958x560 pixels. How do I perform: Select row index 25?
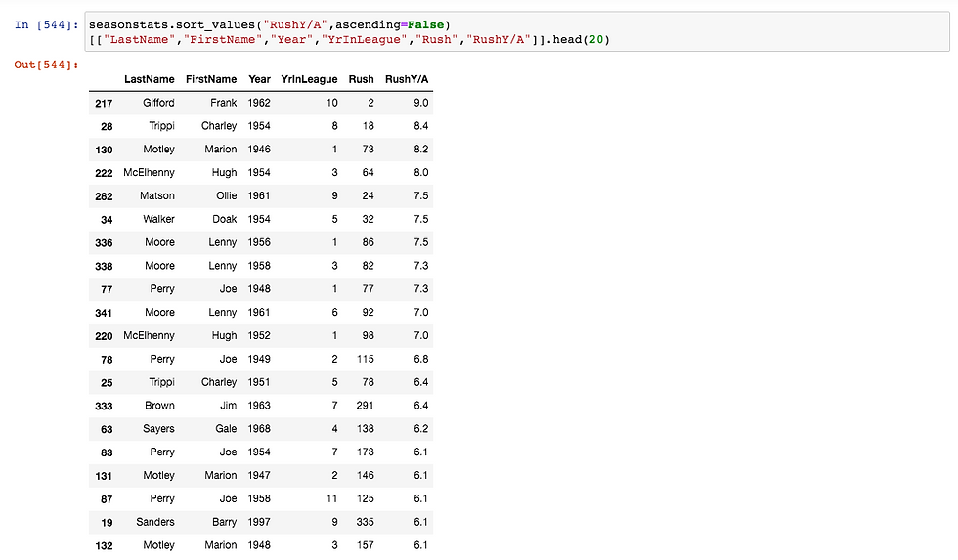click(x=107, y=383)
